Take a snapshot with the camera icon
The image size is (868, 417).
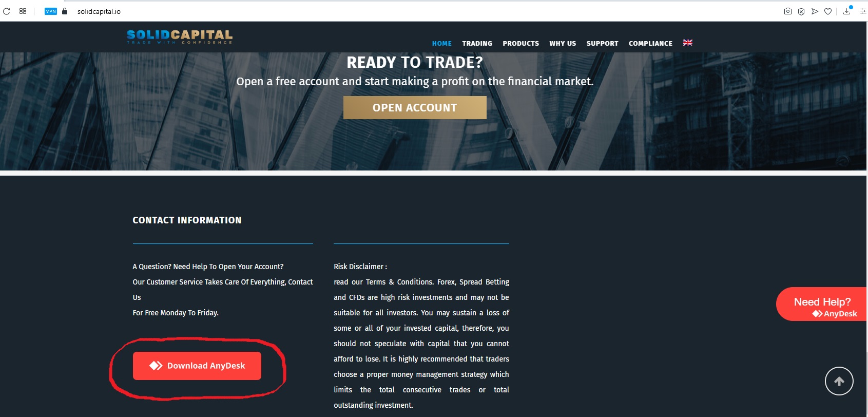click(788, 11)
